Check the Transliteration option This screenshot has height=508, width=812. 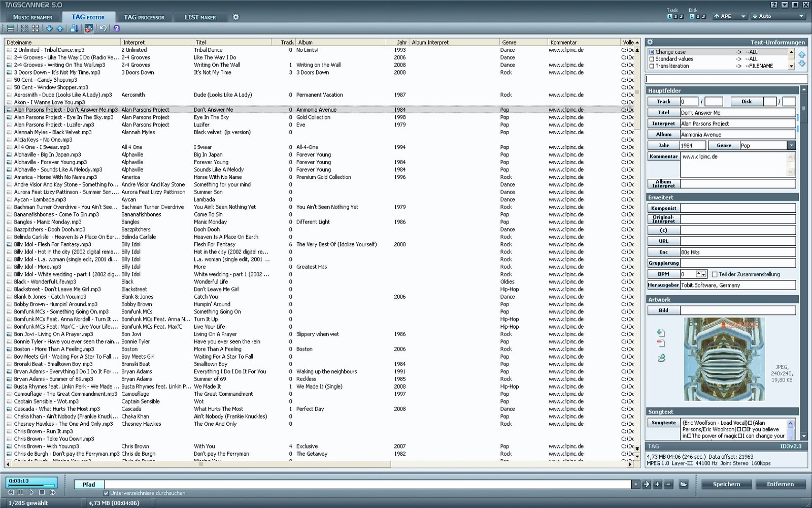(x=652, y=66)
